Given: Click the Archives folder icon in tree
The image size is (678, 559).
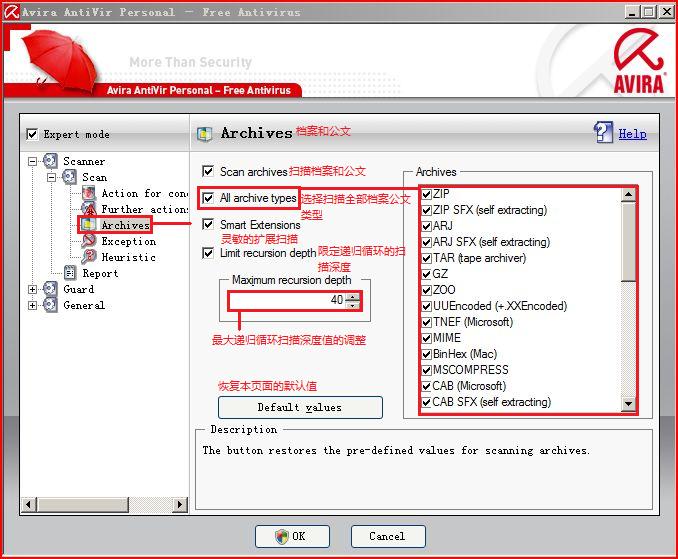Looking at the screenshot, I should 89,225.
